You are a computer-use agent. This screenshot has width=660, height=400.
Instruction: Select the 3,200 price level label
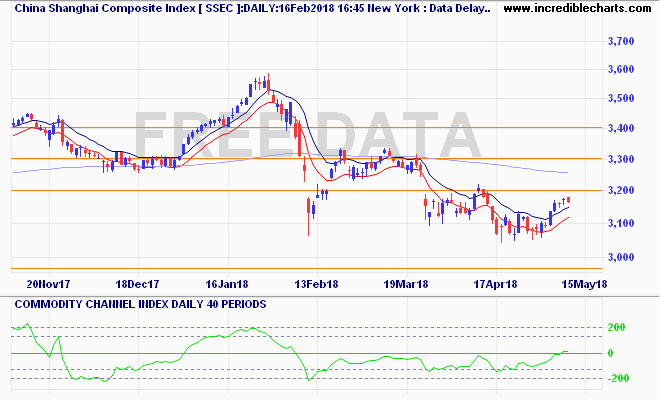622,191
